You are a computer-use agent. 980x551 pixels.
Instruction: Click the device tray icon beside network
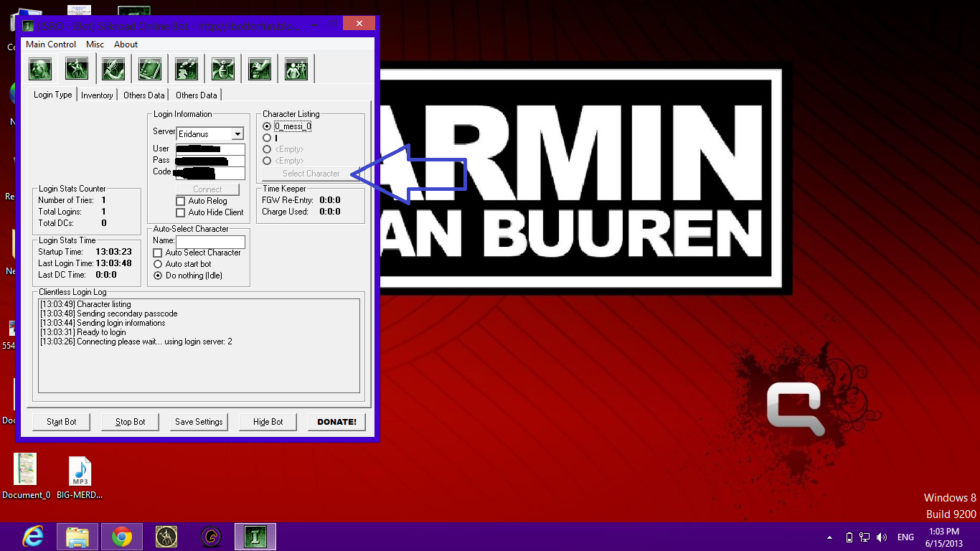coord(849,537)
